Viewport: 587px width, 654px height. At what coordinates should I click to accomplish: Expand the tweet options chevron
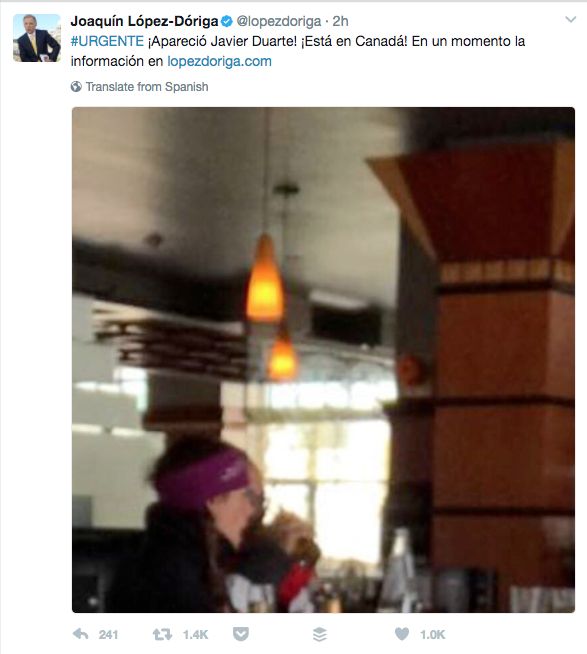pyautogui.click(x=570, y=19)
